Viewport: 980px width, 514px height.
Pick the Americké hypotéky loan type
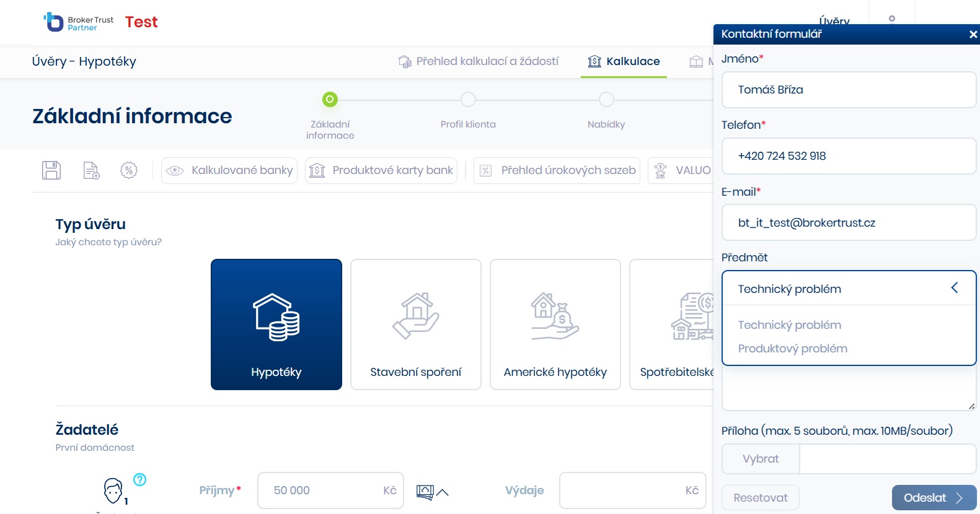point(555,325)
